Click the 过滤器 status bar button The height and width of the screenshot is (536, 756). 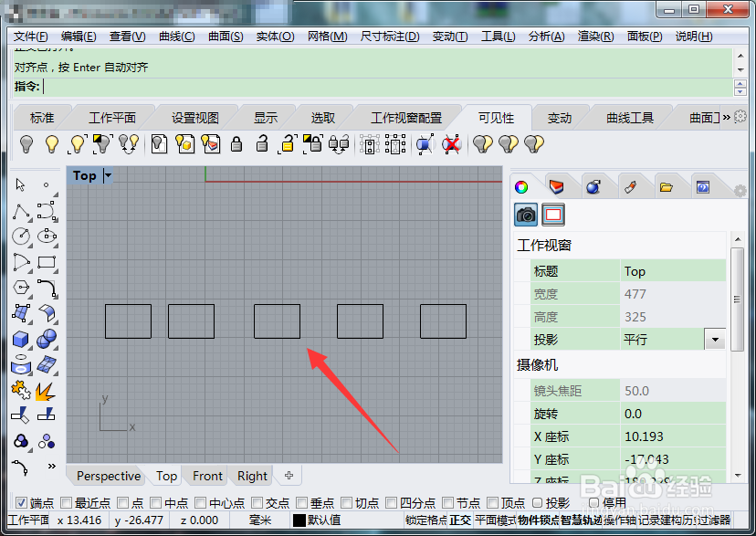coord(714,520)
